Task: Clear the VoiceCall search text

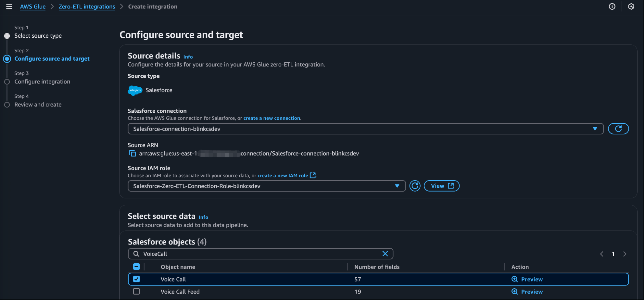Action: coord(385,254)
